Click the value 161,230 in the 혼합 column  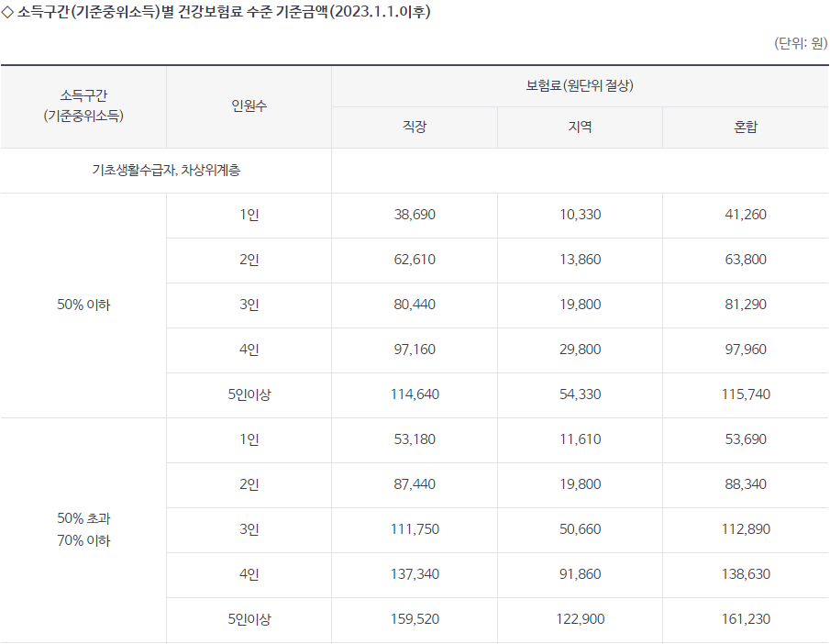point(745,619)
